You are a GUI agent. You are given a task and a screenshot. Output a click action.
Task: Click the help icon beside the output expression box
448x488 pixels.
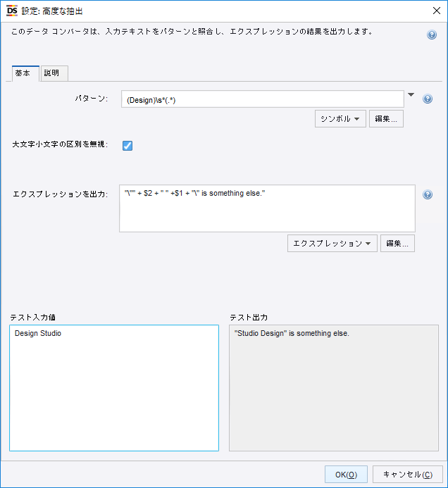pyautogui.click(x=427, y=195)
